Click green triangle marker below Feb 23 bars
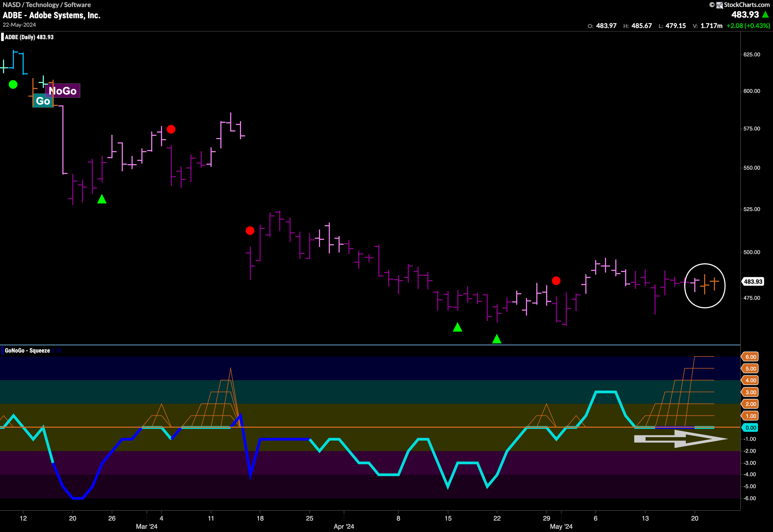The image size is (773, 532). point(102,199)
